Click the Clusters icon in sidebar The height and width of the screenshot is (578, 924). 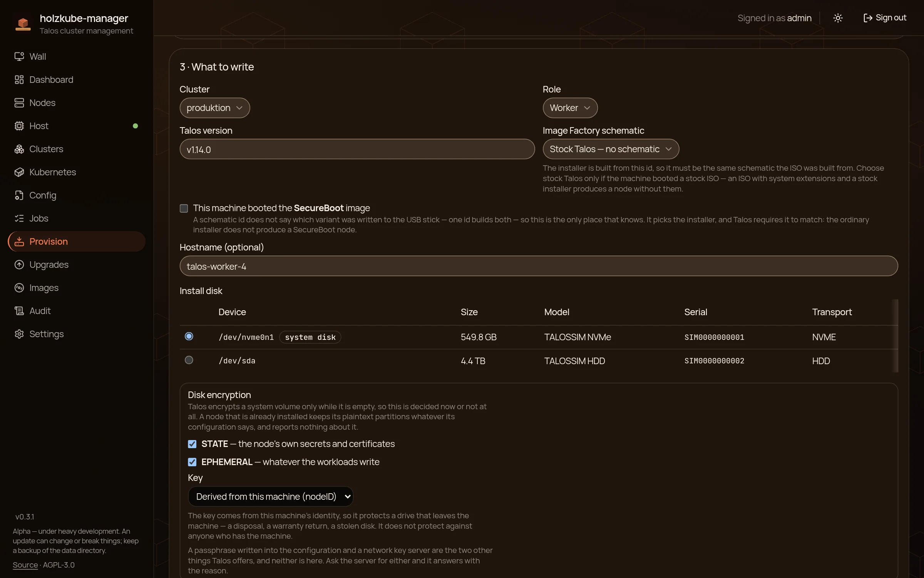pyautogui.click(x=19, y=149)
